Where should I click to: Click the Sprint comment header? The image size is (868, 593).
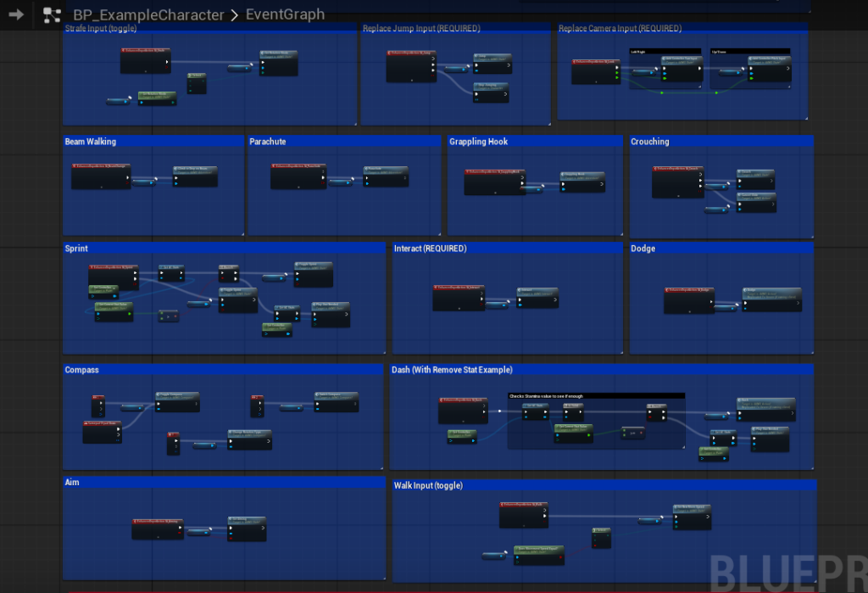tap(76, 249)
